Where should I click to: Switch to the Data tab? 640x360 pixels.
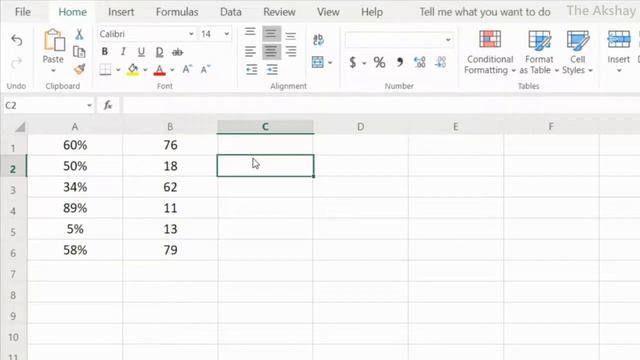coord(231,12)
